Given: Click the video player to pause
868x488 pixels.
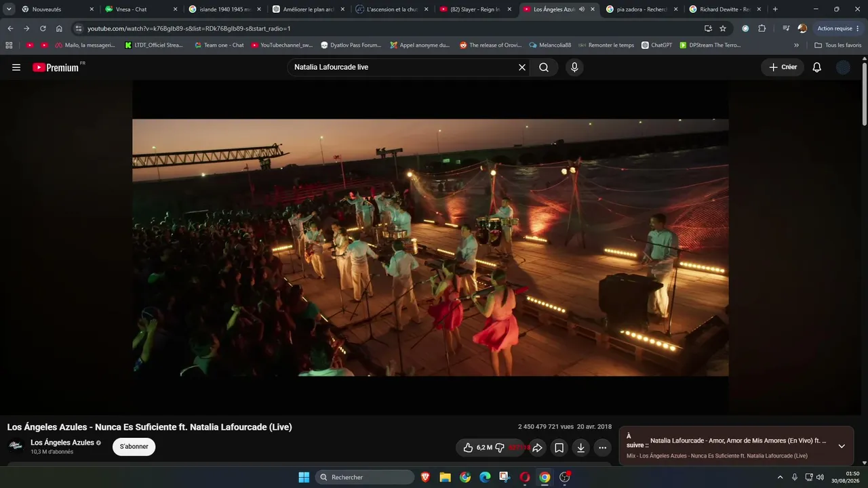Looking at the screenshot, I should tap(431, 247).
